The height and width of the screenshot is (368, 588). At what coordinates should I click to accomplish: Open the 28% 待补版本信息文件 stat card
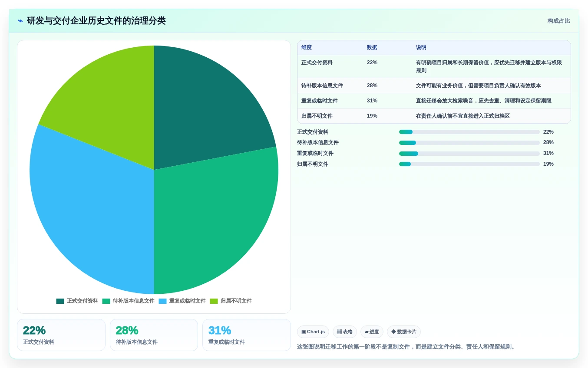click(x=154, y=335)
